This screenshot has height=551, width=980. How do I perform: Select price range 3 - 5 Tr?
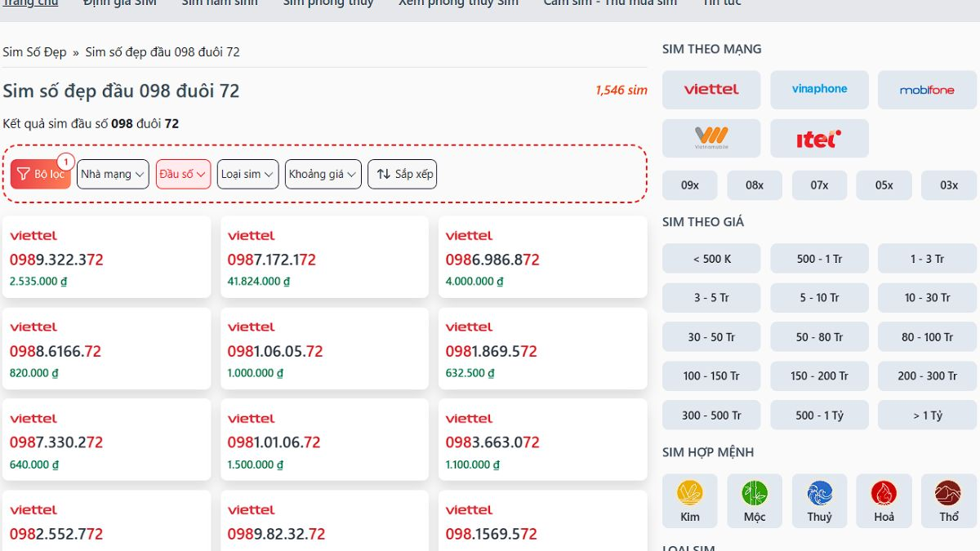[x=711, y=298]
